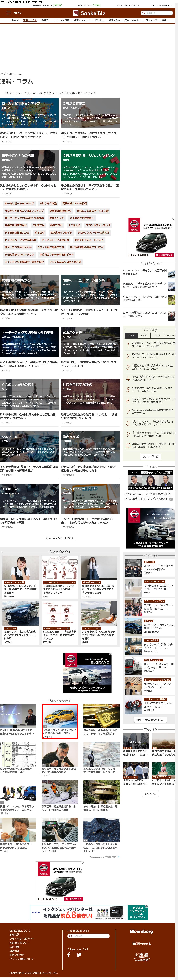Switch ranking to the 1週間 tab

coord(157,336)
